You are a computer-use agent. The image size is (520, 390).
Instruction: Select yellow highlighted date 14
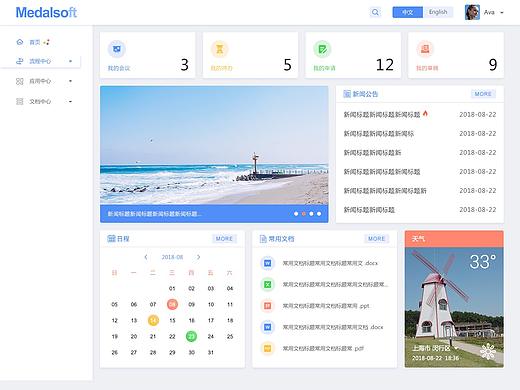[153, 320]
